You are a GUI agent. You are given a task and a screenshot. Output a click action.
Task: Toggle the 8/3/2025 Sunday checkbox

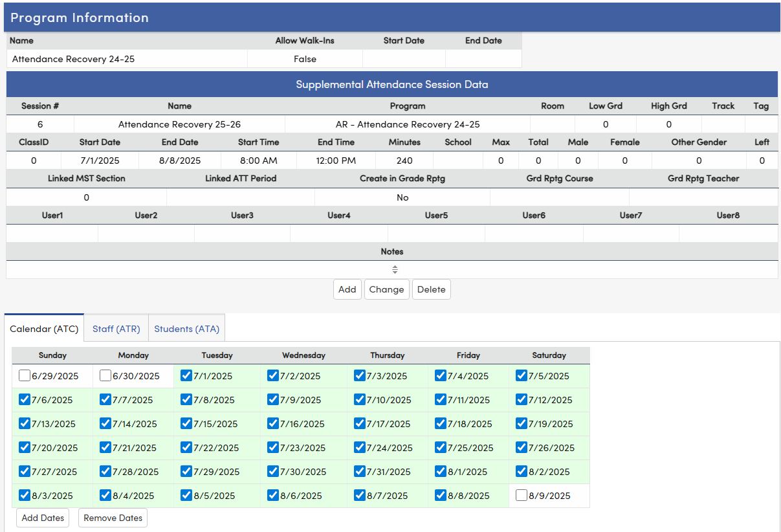pyautogui.click(x=25, y=495)
